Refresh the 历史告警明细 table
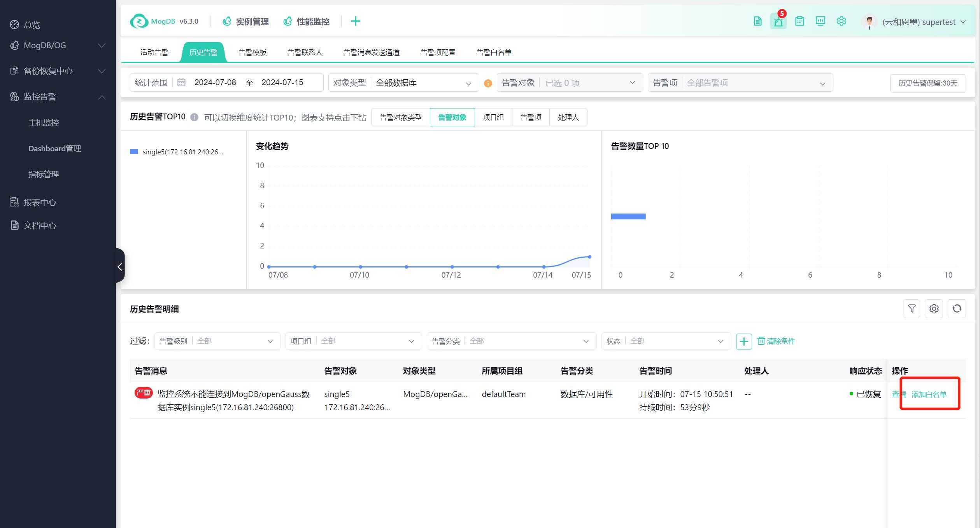The image size is (980, 528). pyautogui.click(x=957, y=309)
